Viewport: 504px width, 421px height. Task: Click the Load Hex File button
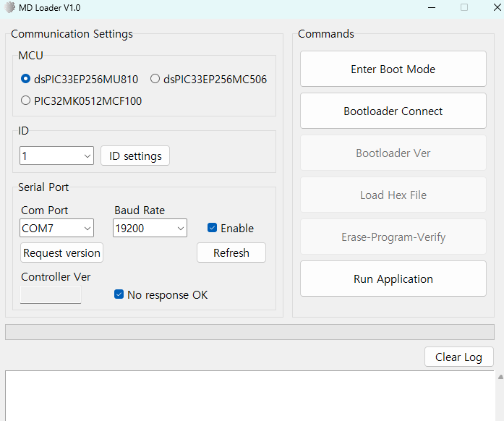coord(393,195)
